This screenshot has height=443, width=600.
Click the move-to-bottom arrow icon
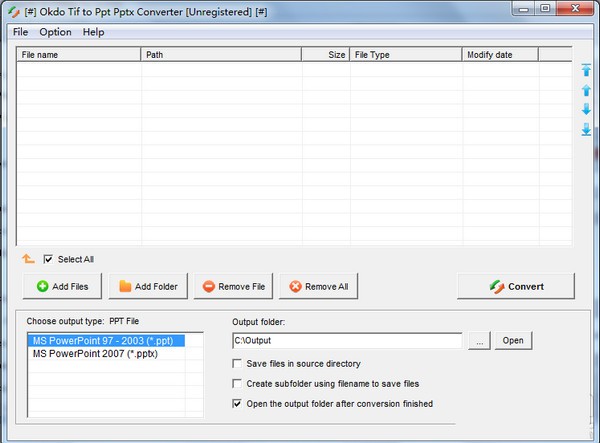tap(586, 129)
